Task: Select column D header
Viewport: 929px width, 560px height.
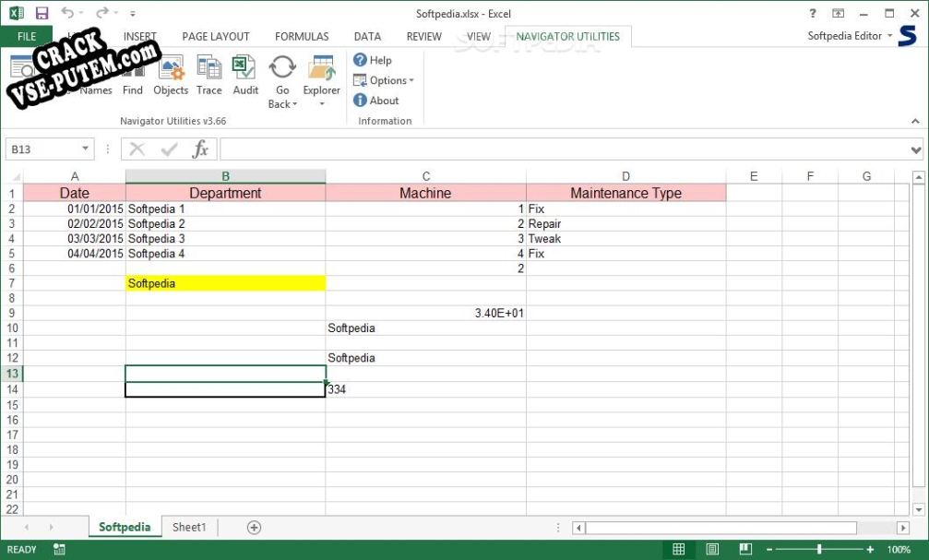Action: [625, 176]
